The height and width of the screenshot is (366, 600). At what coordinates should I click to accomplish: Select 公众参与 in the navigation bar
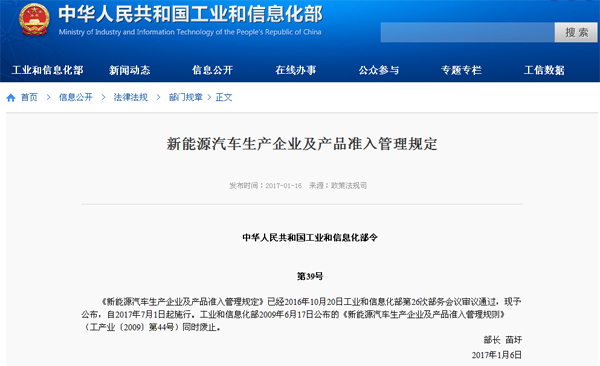(x=379, y=70)
